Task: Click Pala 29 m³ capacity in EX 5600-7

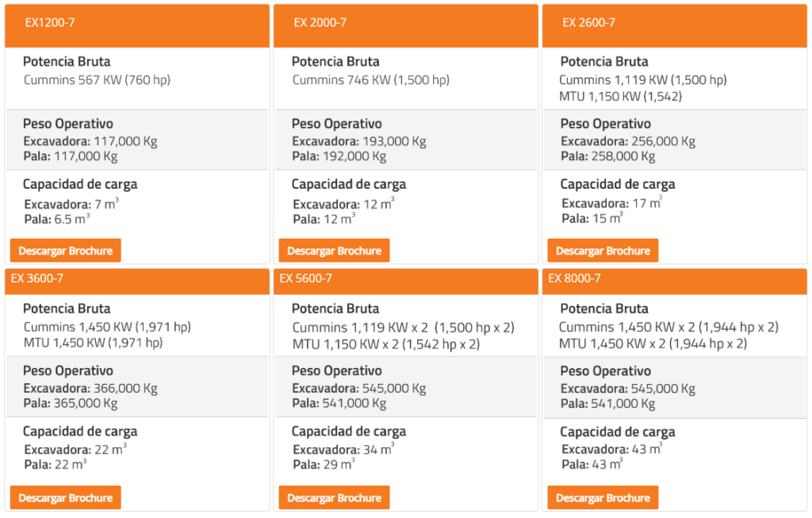Action: (324, 465)
